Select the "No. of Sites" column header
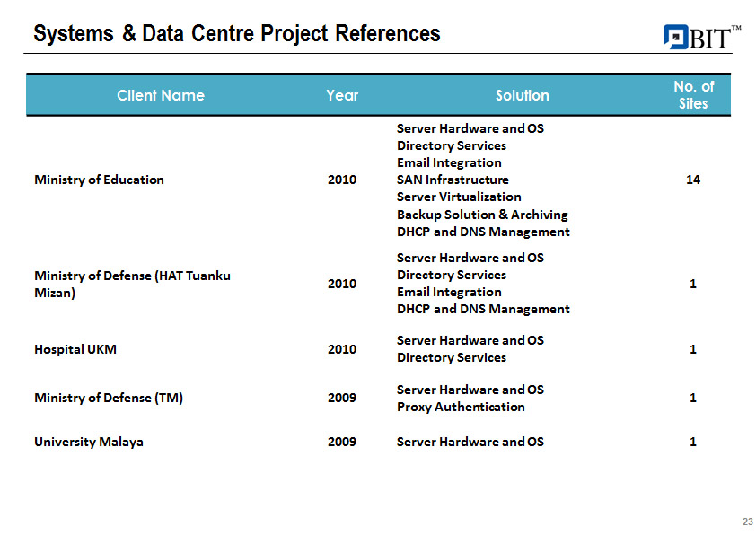Image resolution: width=756 pixels, height=535 pixels. (x=693, y=95)
